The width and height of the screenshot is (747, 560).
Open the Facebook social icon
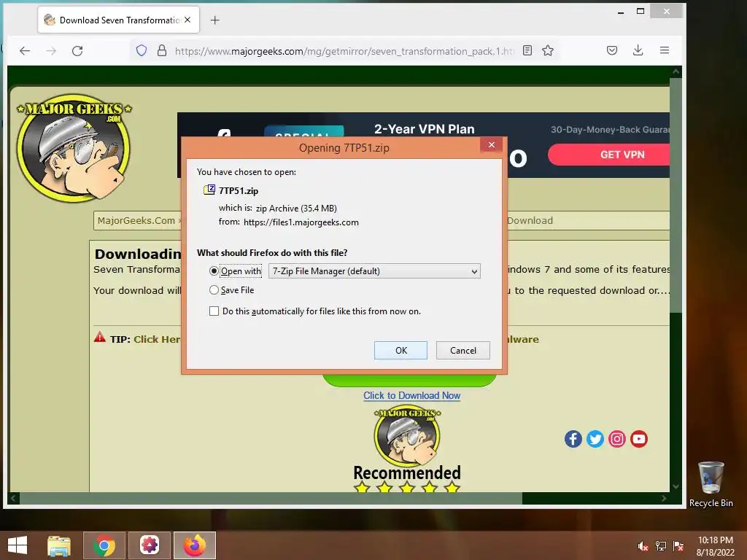[573, 439]
